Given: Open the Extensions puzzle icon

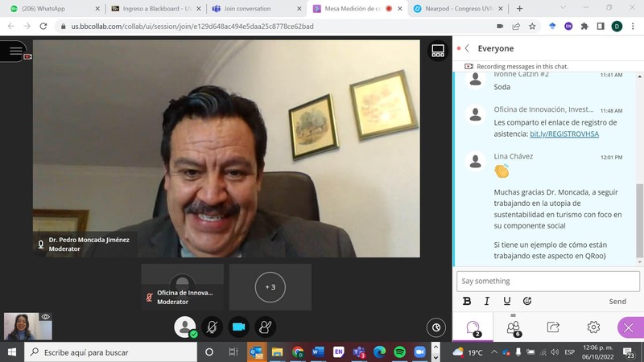Looking at the screenshot, I should point(584,27).
